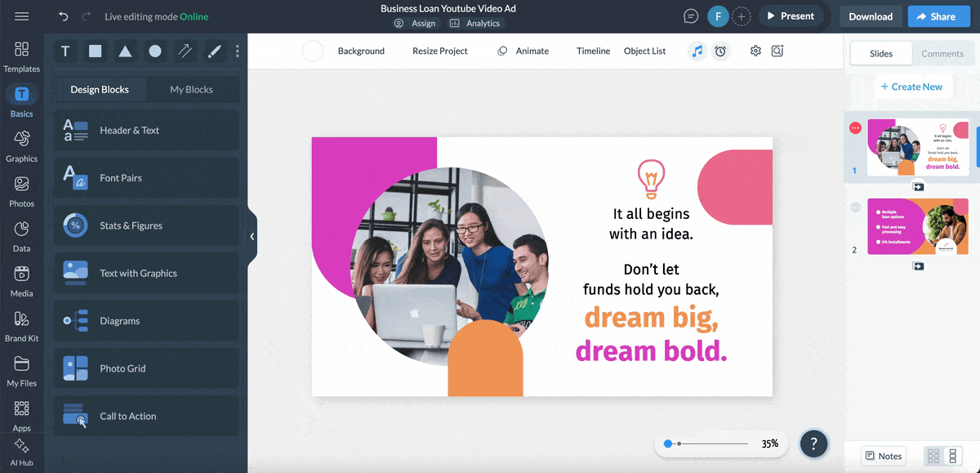Screen dimensions: 980x473
Task: Open the audio music note settings
Action: click(697, 51)
